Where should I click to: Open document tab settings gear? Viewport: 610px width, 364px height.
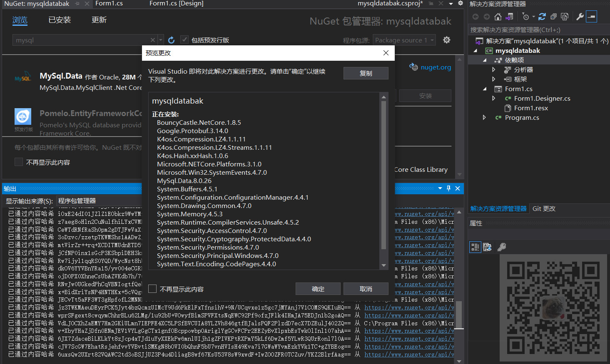(x=461, y=3)
